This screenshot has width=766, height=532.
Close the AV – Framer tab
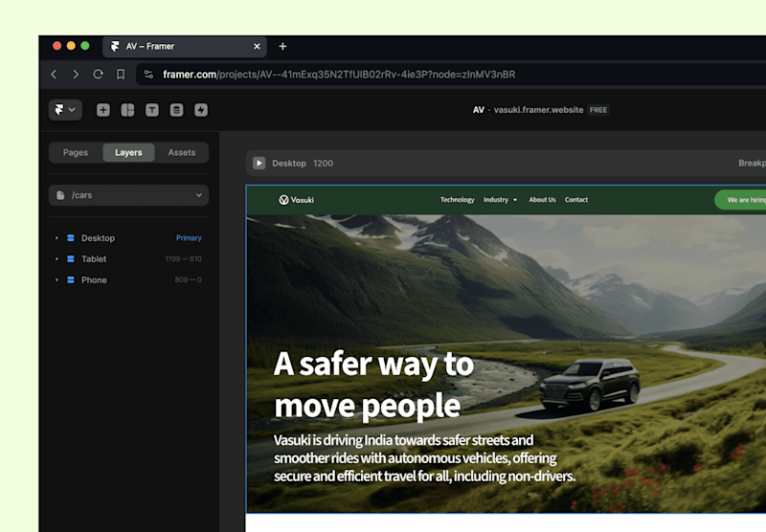pos(257,46)
